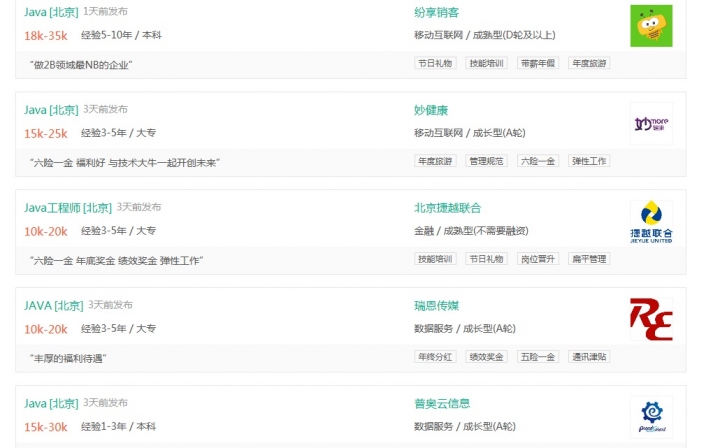Screen dimensions: 720x448
Task: Click 移动互联网 / 成长型(A轮) text
Action: tap(470, 133)
